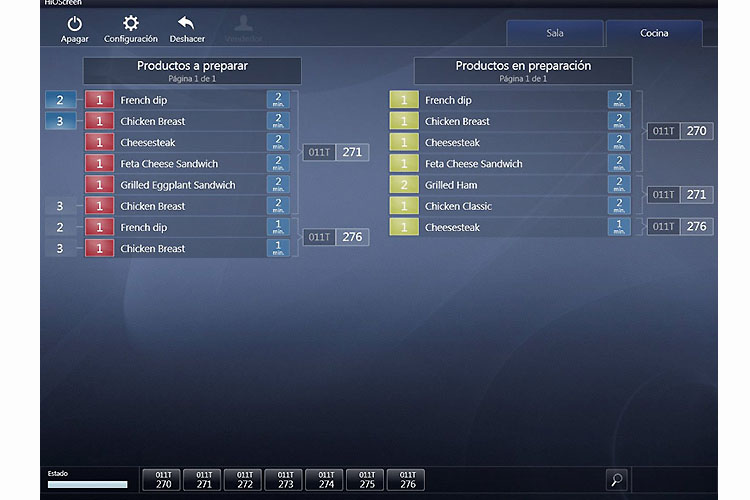Select order 011T 270 in bottom bar
Image resolution: width=750 pixels, height=500 pixels.
point(162,480)
